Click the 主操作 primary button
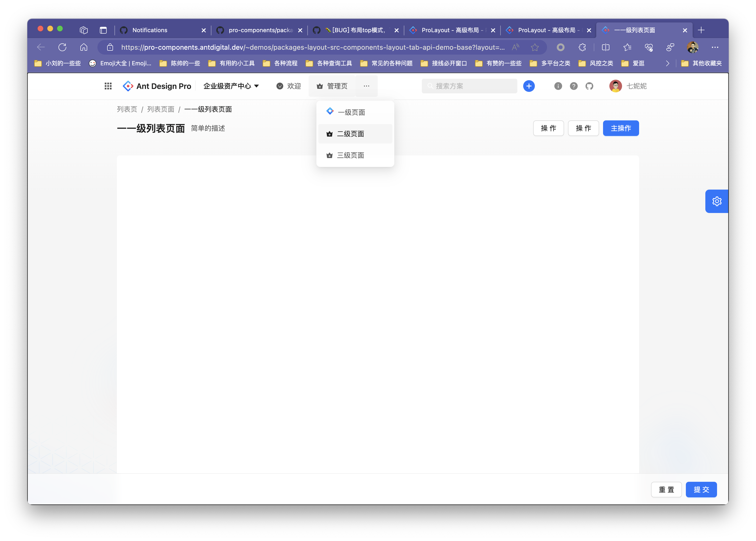The image size is (756, 541). point(621,128)
